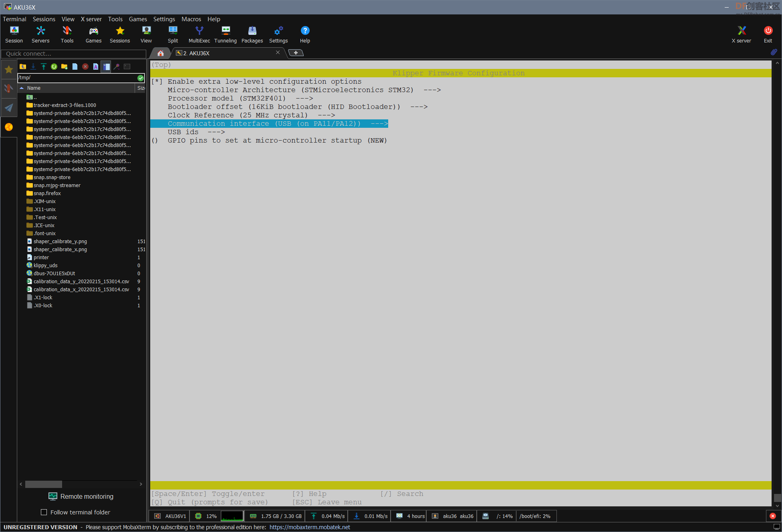Image resolution: width=782 pixels, height=532 pixels.
Task: Click the magic wand icon in SFTP toolbar
Action: 117,66
